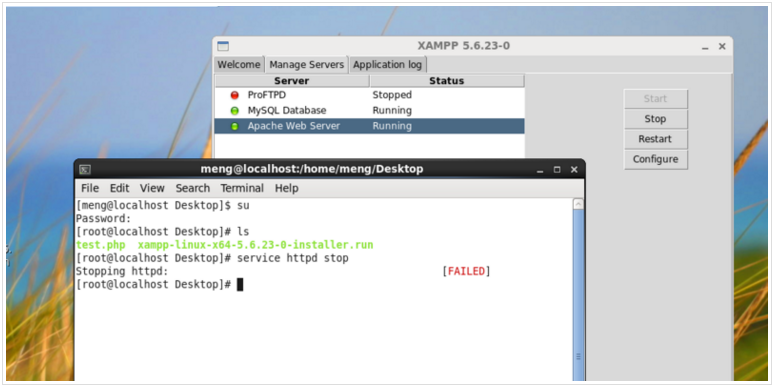Click the 'Password:' line in terminal
The image size is (772, 385).
[x=104, y=218]
